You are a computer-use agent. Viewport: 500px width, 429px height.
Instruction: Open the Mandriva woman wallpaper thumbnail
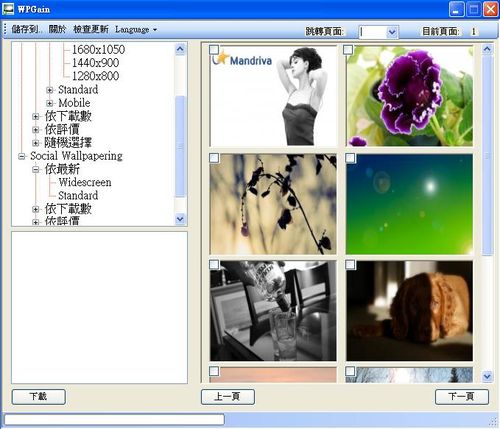[273, 96]
